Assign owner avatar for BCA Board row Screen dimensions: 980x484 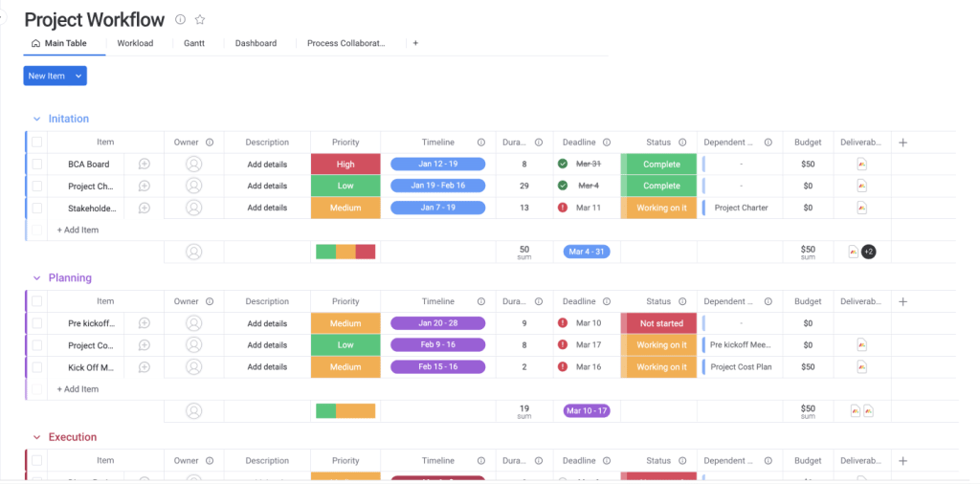point(193,165)
